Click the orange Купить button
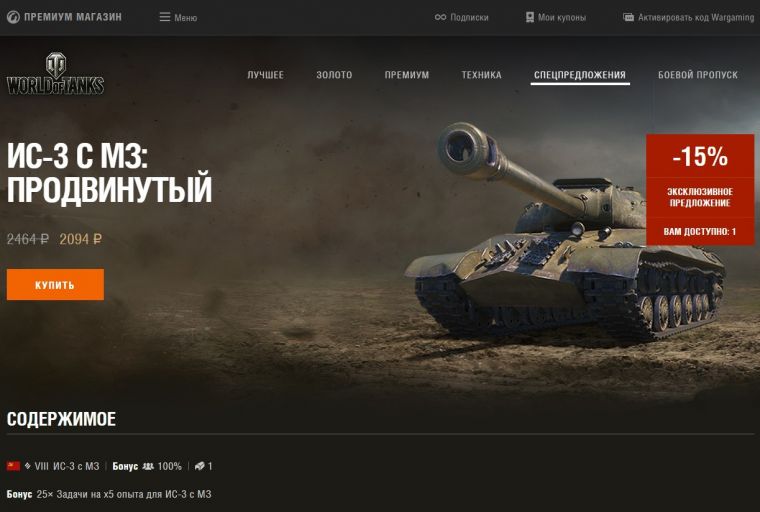 click(55, 285)
